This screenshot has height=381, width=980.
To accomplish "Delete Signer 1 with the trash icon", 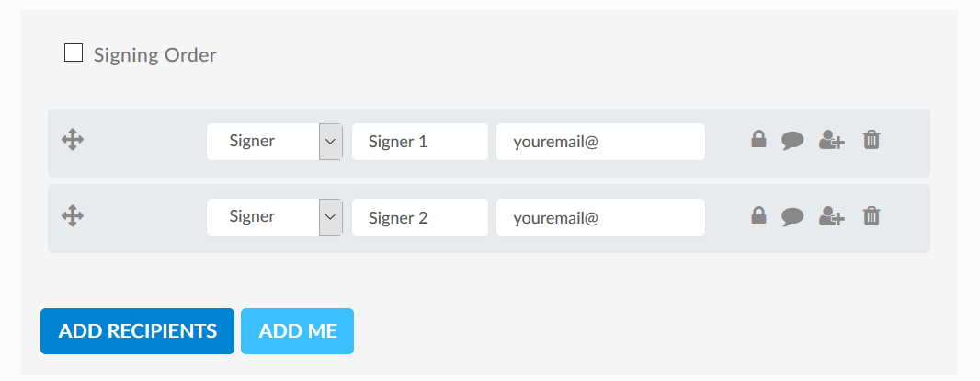I will (872, 139).
